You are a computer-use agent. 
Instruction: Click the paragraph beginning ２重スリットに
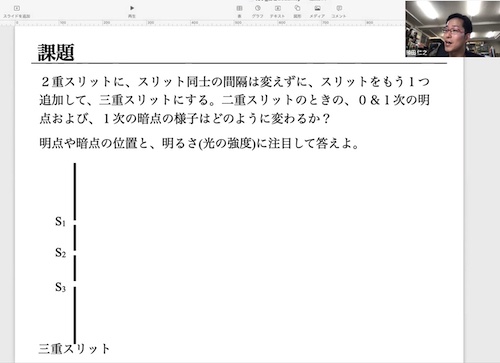pyautogui.click(x=234, y=100)
